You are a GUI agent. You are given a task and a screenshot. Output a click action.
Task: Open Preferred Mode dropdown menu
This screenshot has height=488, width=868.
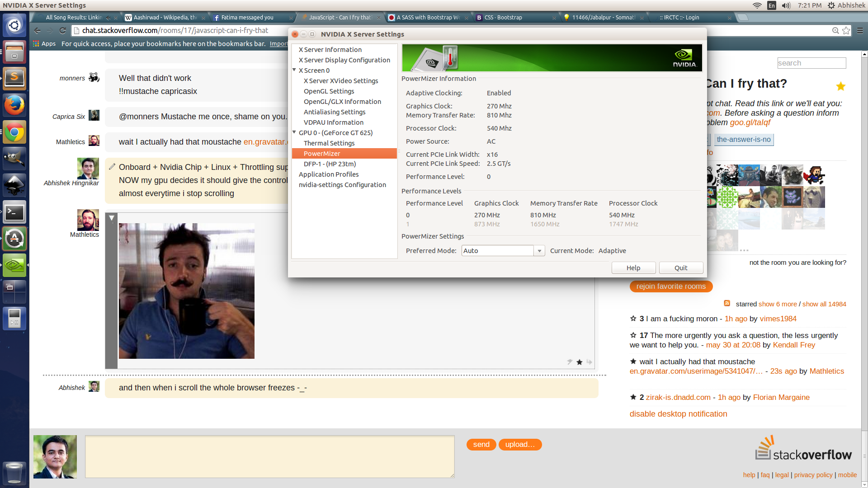click(x=501, y=250)
